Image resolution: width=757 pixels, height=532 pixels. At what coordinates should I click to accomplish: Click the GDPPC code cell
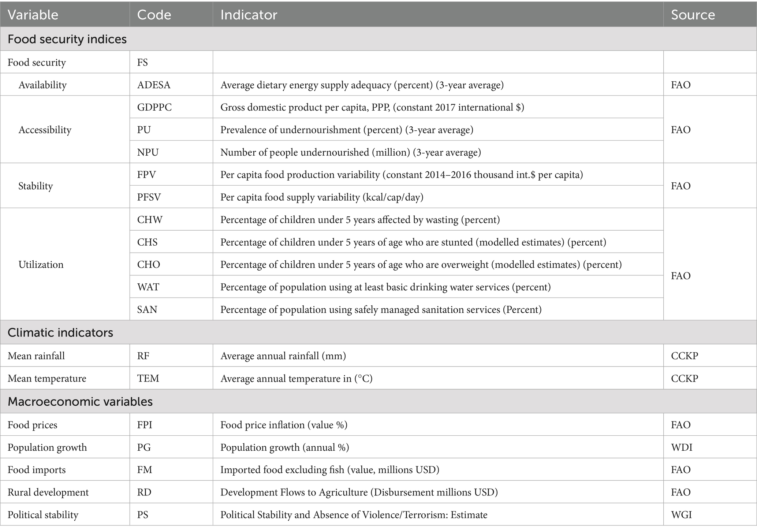[154, 107]
